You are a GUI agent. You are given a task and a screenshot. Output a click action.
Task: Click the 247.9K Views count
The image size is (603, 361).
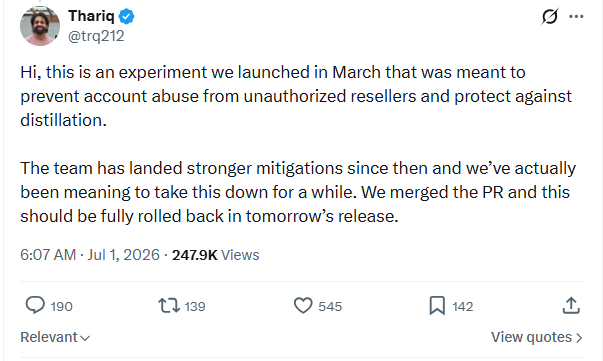(216, 255)
